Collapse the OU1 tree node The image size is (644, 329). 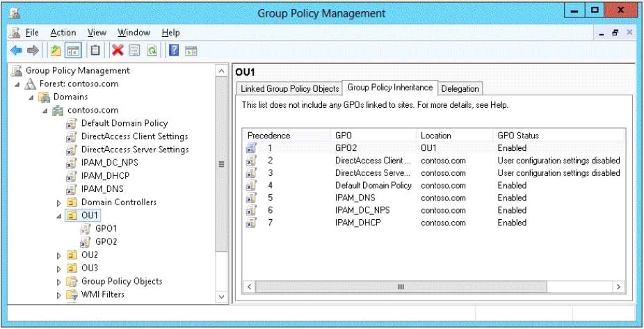coord(59,216)
